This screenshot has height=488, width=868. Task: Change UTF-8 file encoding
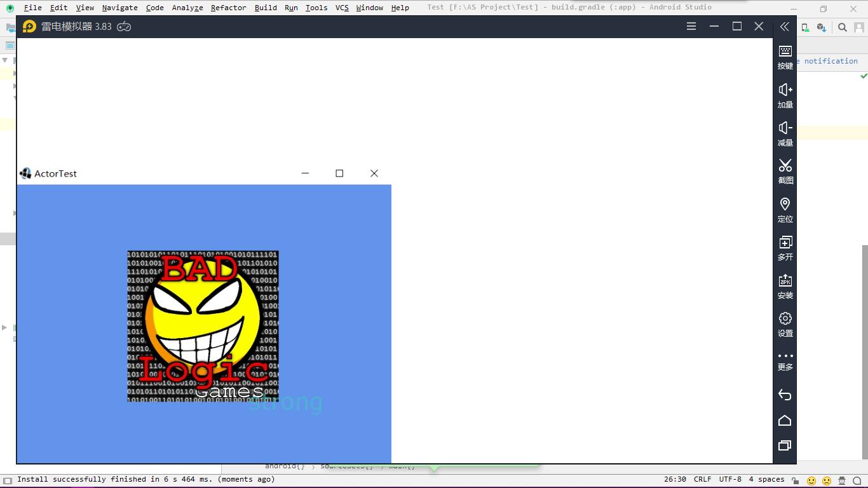click(x=730, y=480)
